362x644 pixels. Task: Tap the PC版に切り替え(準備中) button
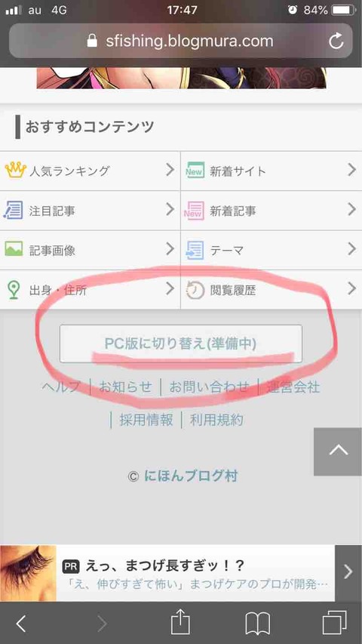(181, 344)
